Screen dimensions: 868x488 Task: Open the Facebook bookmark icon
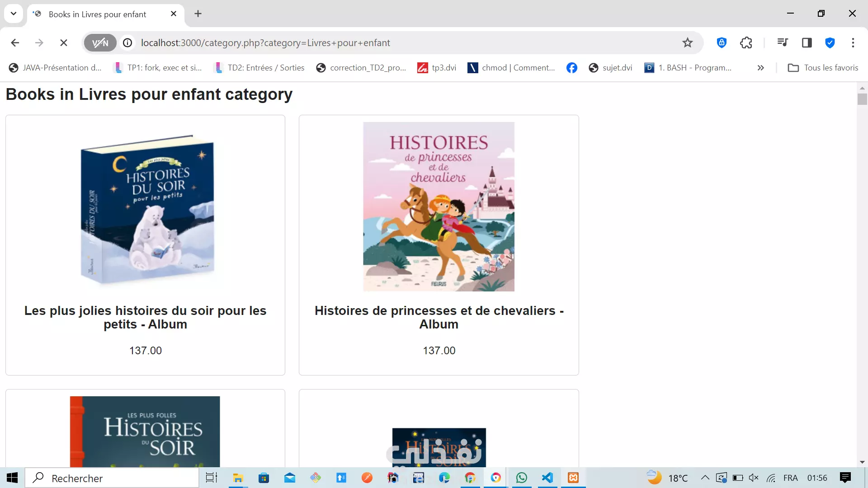point(572,68)
